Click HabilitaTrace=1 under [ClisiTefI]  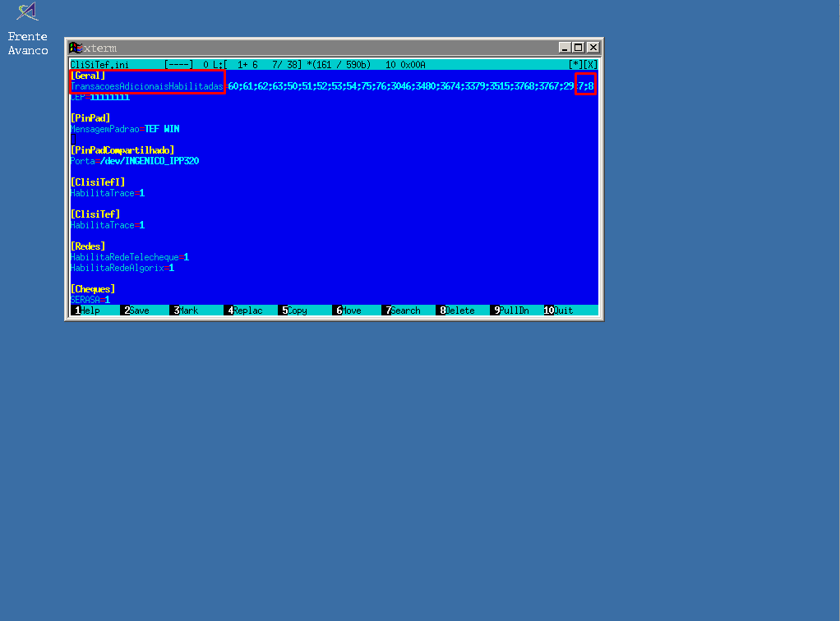tap(108, 193)
